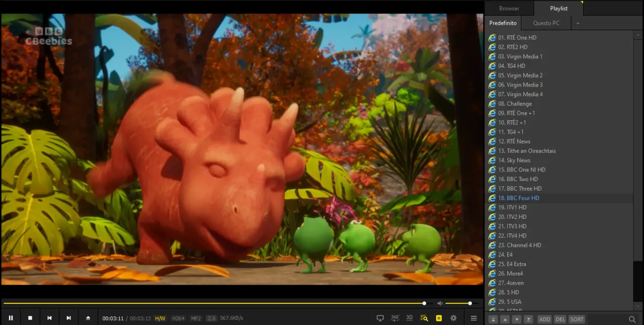Image resolution: width=644 pixels, height=325 pixels.
Task: Select 15. BBC One NI HD
Action: [559, 170]
